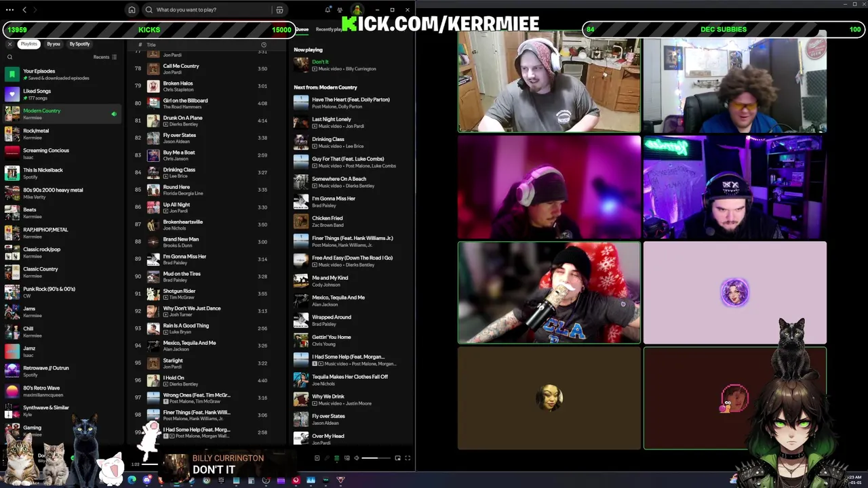This screenshot has width=868, height=488.
Task: Click the Chris Stapleton artist link
Action: pyautogui.click(x=178, y=89)
